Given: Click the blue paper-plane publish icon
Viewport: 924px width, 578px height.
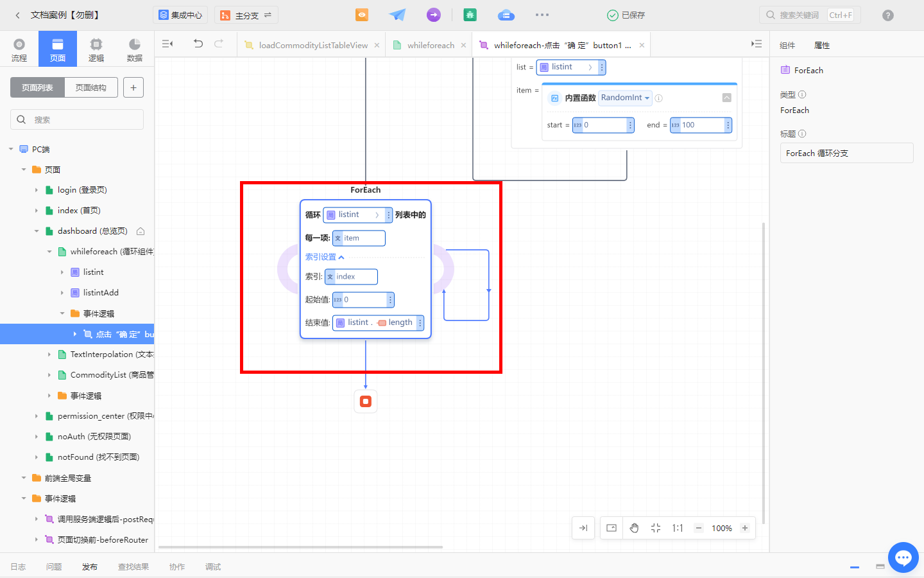Looking at the screenshot, I should (x=397, y=15).
